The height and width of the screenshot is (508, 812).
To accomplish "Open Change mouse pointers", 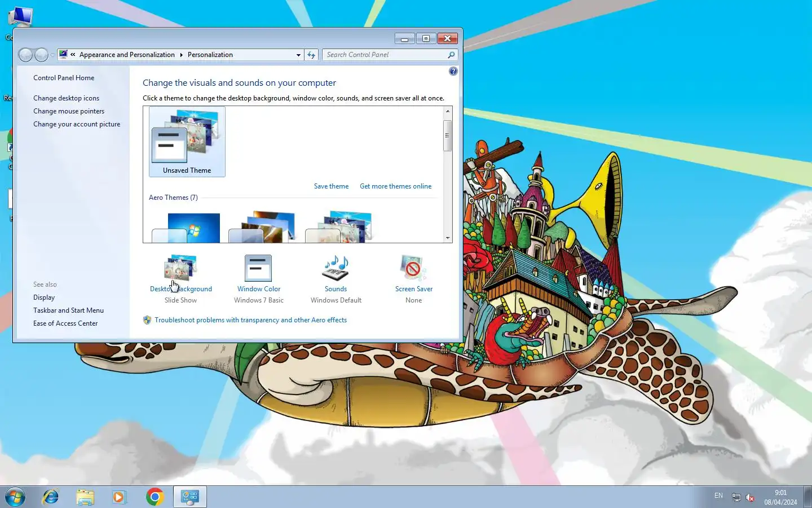I will pyautogui.click(x=69, y=111).
